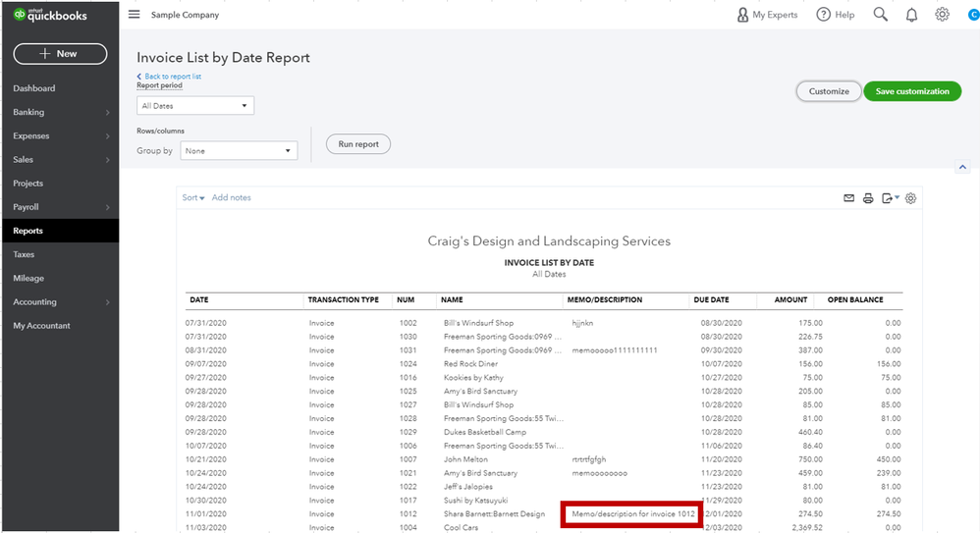Screen dimensions: 980x533
Task: Click Add notes link
Action: [x=231, y=197]
